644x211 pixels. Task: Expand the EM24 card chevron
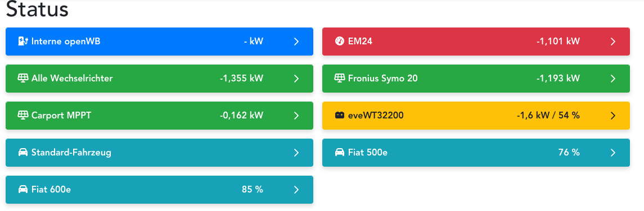coord(613,42)
